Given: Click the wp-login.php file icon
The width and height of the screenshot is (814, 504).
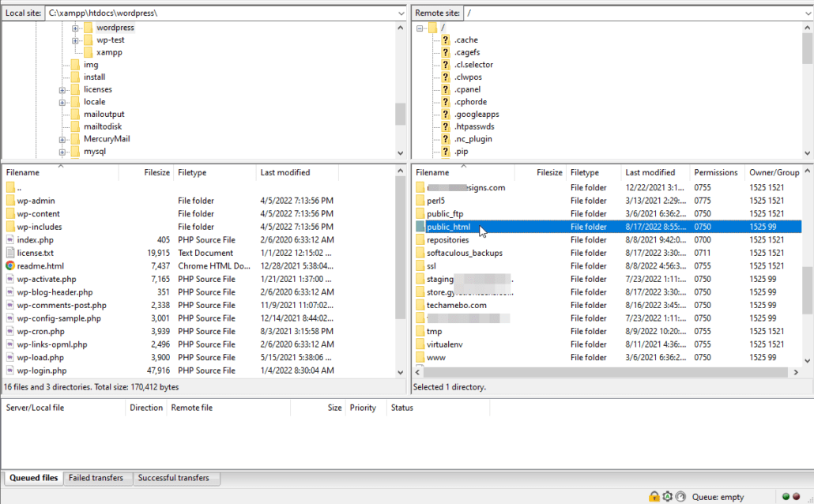Looking at the screenshot, I should click(9, 370).
